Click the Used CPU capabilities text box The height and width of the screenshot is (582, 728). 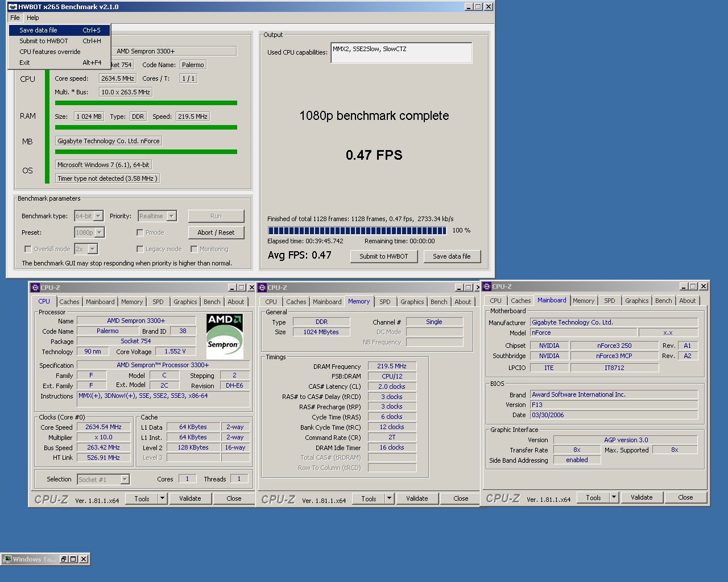click(402, 53)
